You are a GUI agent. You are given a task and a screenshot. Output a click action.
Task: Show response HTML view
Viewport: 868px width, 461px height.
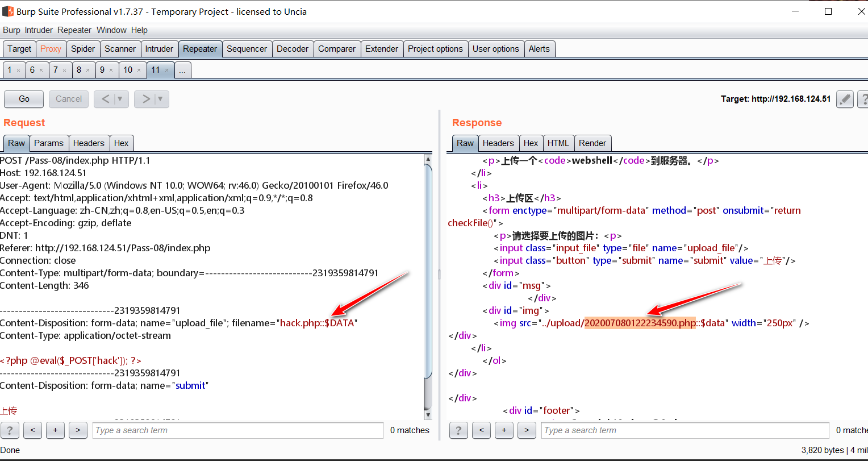[x=558, y=143]
